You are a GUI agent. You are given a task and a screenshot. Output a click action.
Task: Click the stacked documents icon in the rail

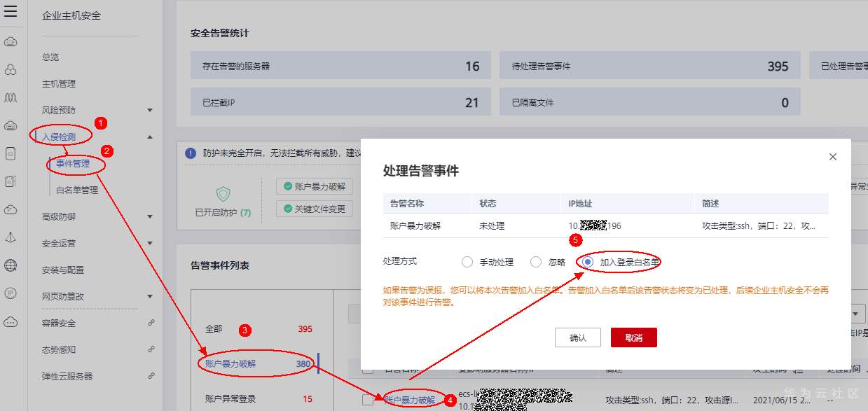(x=11, y=181)
